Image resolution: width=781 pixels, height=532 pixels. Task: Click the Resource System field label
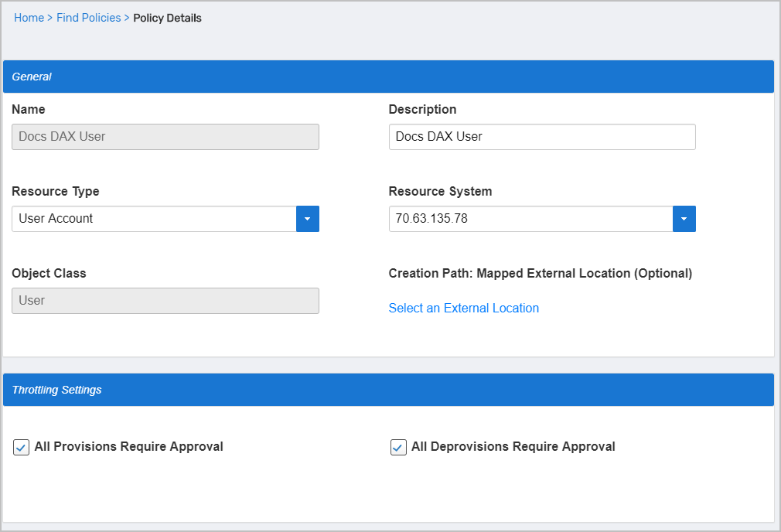(x=440, y=191)
